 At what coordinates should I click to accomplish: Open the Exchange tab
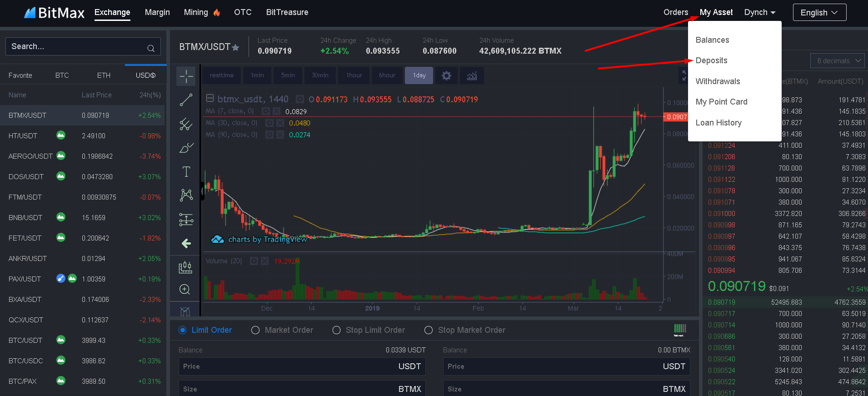click(x=112, y=12)
